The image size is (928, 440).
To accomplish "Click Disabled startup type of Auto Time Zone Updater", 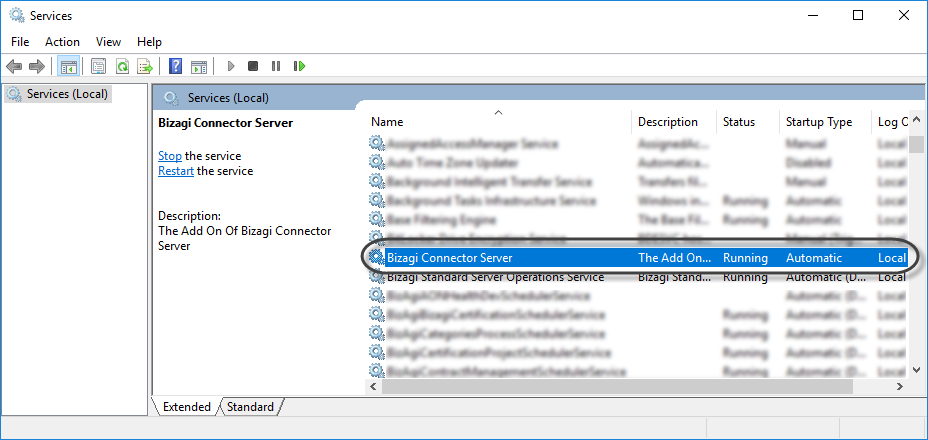I will point(808,162).
